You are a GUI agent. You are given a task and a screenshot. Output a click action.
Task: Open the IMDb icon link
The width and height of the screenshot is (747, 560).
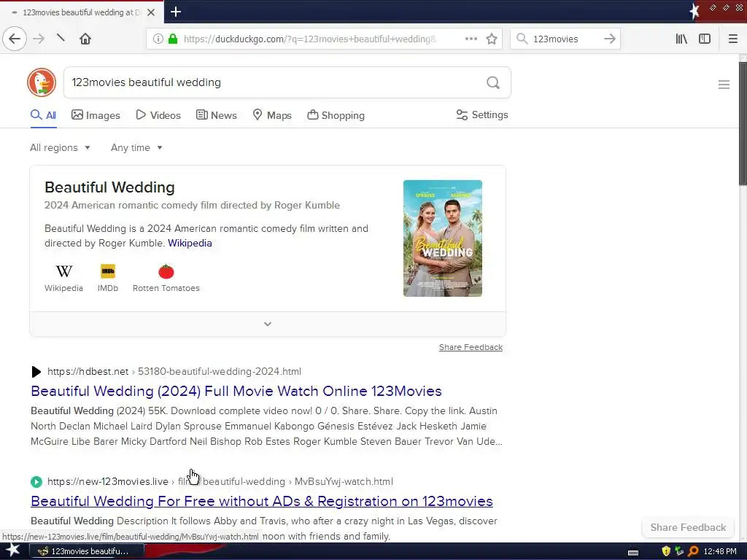coord(108,278)
